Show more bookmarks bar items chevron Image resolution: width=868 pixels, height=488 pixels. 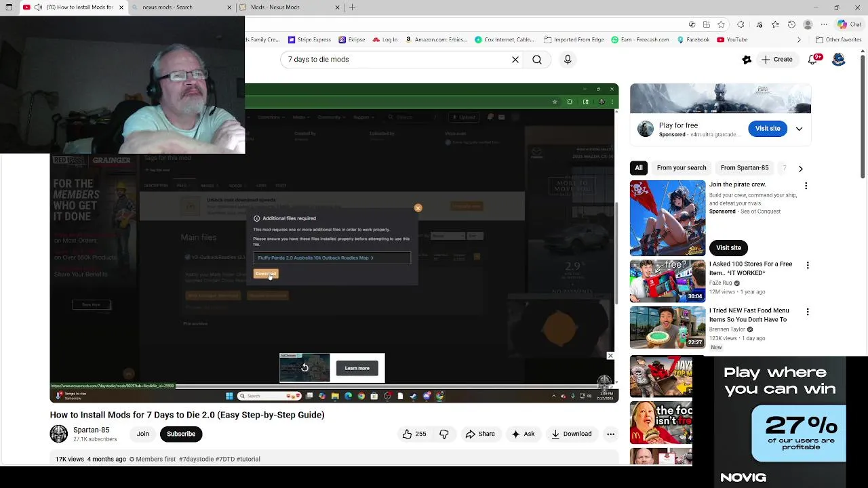coord(798,40)
